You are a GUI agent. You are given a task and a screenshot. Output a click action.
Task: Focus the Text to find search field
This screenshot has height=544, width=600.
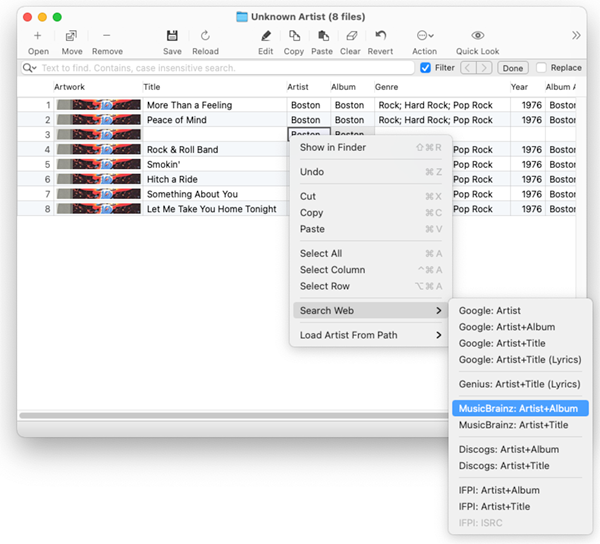[x=218, y=68]
